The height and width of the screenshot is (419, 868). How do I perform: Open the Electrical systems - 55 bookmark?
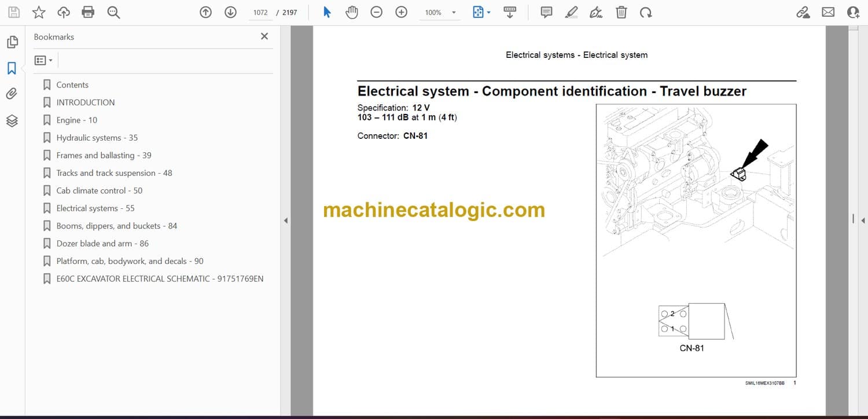95,208
